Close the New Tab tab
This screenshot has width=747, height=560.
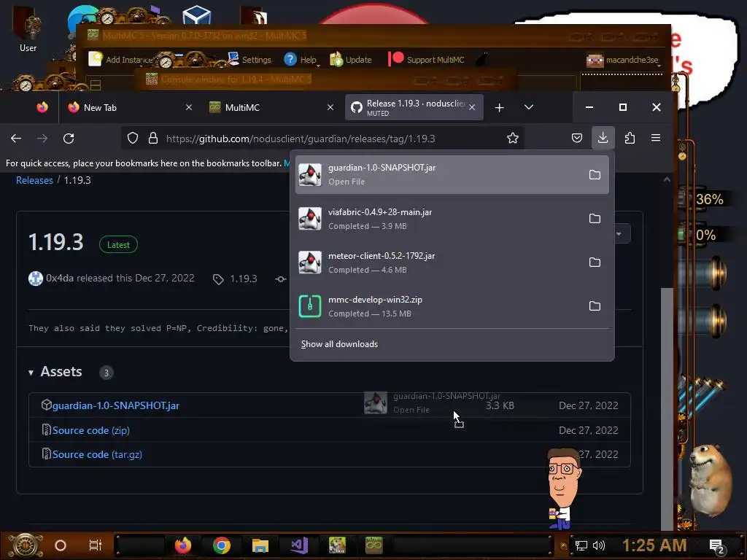(x=189, y=107)
